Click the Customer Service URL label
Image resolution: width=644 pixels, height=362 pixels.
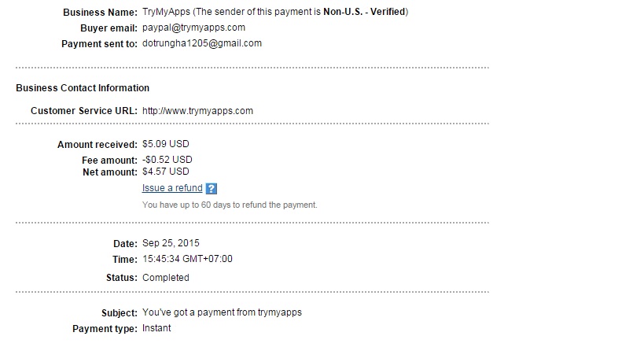(x=84, y=111)
